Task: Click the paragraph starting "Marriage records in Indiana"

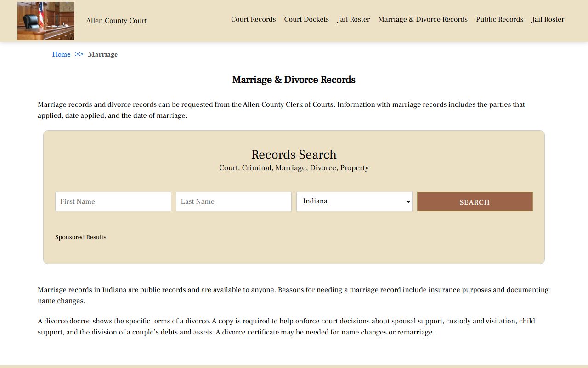Action: [294, 295]
